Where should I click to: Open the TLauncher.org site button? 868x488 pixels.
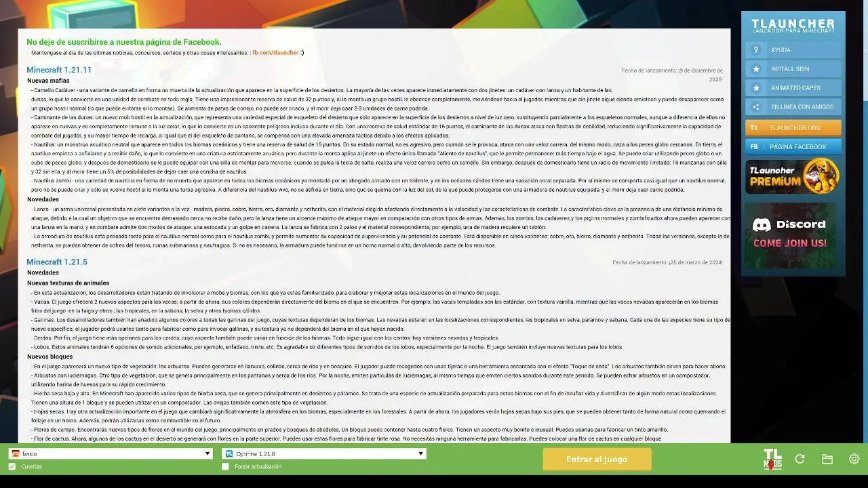click(x=793, y=127)
